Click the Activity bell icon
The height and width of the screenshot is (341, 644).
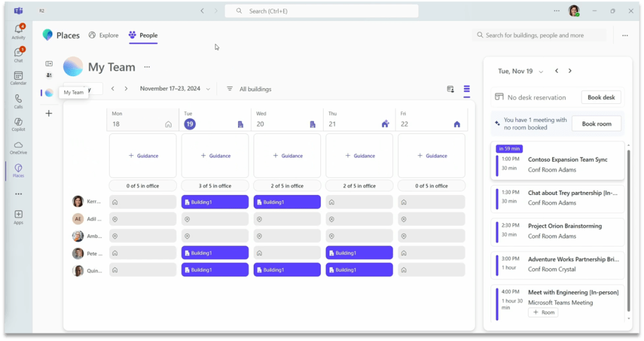coord(18,32)
